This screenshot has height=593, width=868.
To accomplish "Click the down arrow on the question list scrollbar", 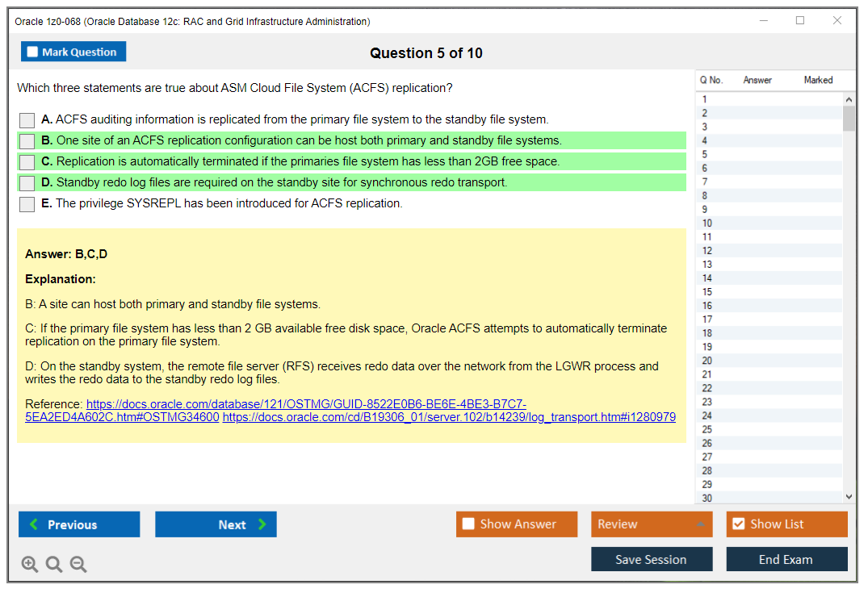I will pyautogui.click(x=849, y=496).
